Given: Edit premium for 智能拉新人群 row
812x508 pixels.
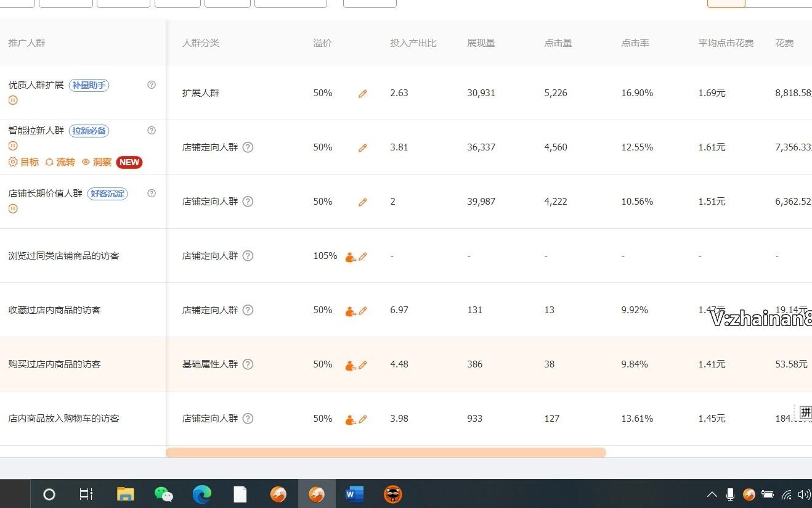Looking at the screenshot, I should tap(363, 148).
